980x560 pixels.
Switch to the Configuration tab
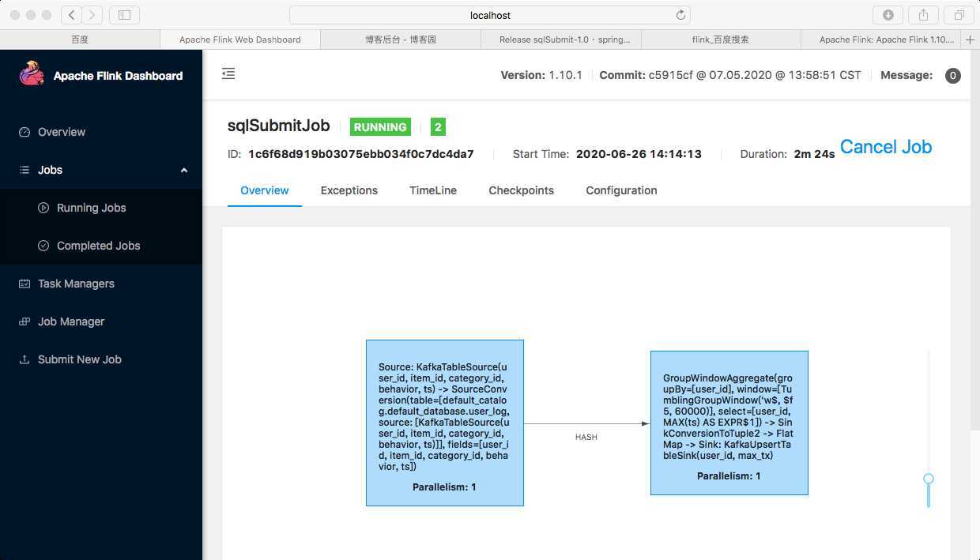(621, 190)
